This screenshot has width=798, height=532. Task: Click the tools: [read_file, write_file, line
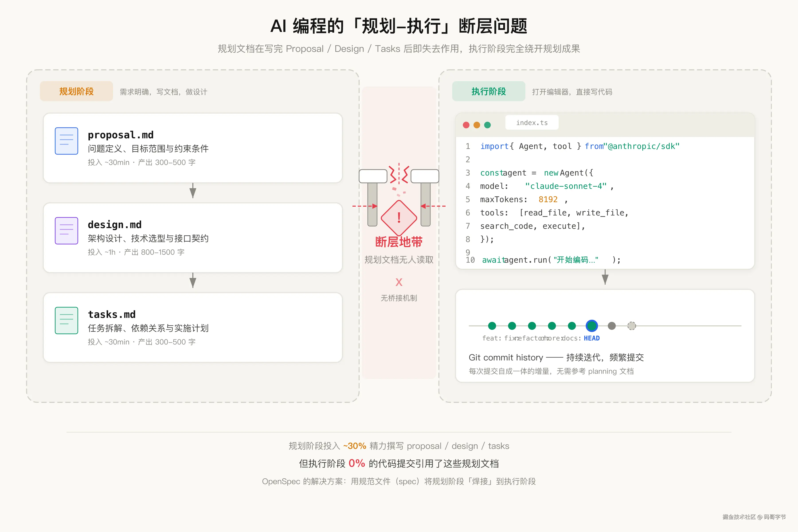pyautogui.click(x=554, y=213)
